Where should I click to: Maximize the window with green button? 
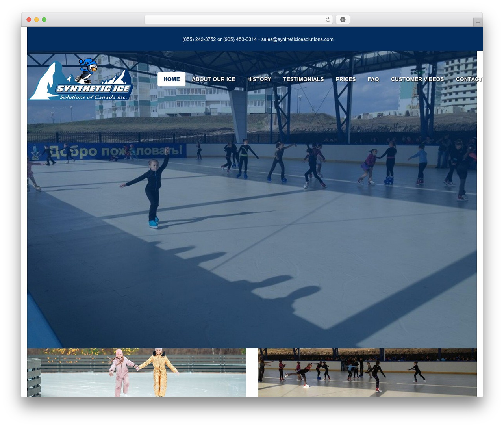44,20
